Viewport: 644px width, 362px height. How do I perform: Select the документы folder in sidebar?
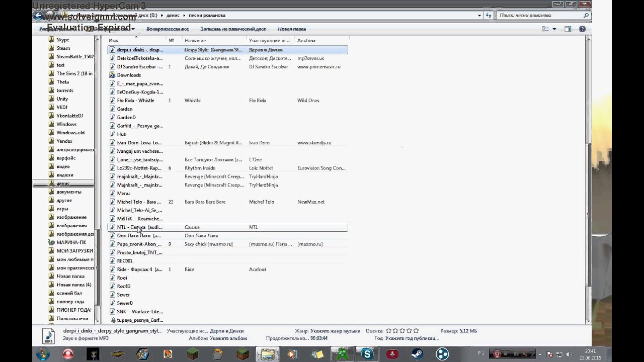[69, 192]
